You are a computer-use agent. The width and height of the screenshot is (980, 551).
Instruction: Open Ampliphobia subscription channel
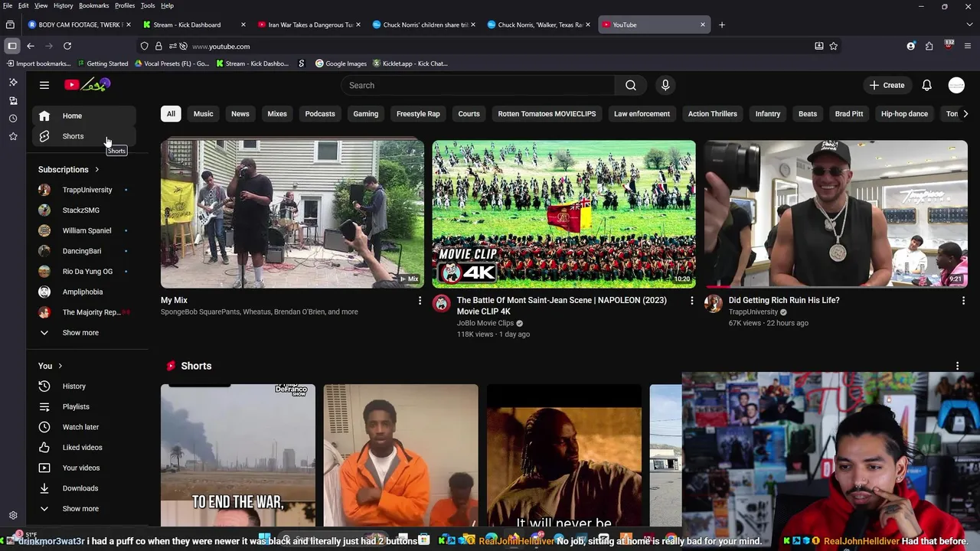point(84,292)
